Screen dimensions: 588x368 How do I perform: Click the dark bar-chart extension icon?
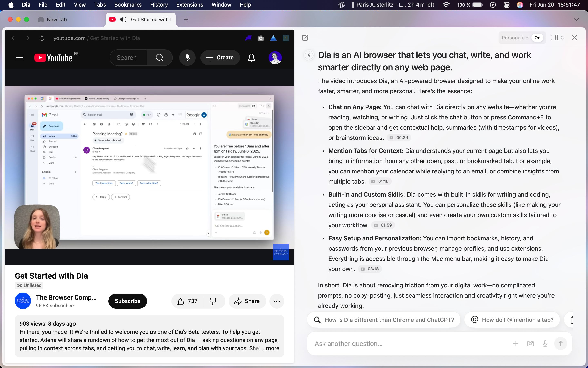(x=286, y=38)
